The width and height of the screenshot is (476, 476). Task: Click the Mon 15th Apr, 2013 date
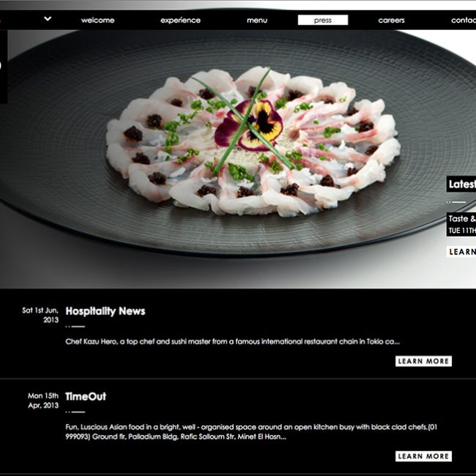point(43,401)
